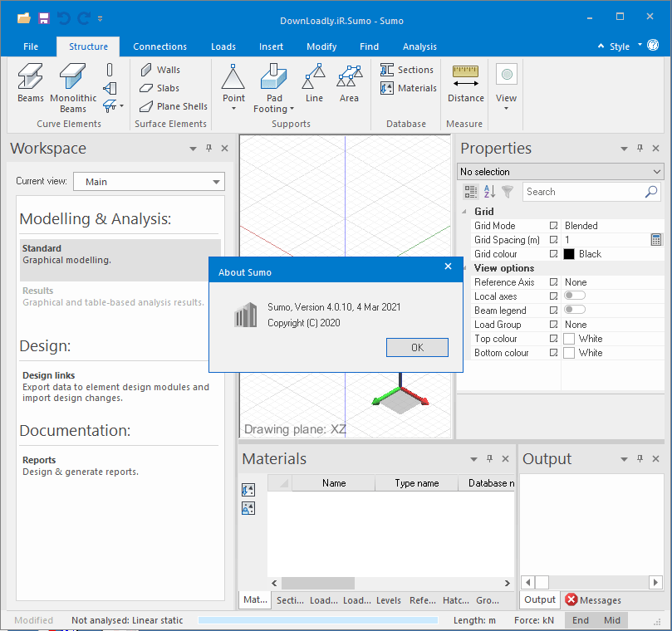Toggle Beam legend switch
672x631 pixels.
pos(575,310)
